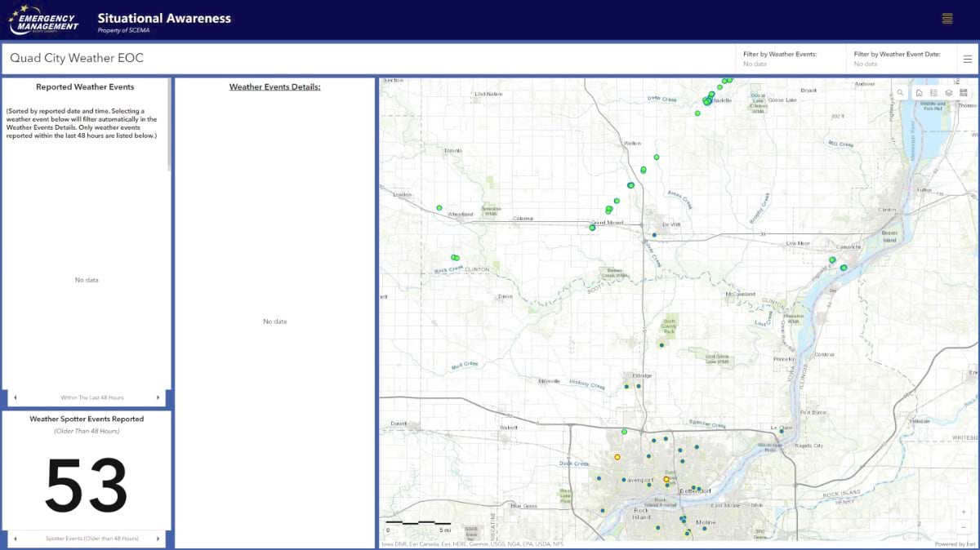
Task: Open the basemap gallery
Action: [x=964, y=93]
